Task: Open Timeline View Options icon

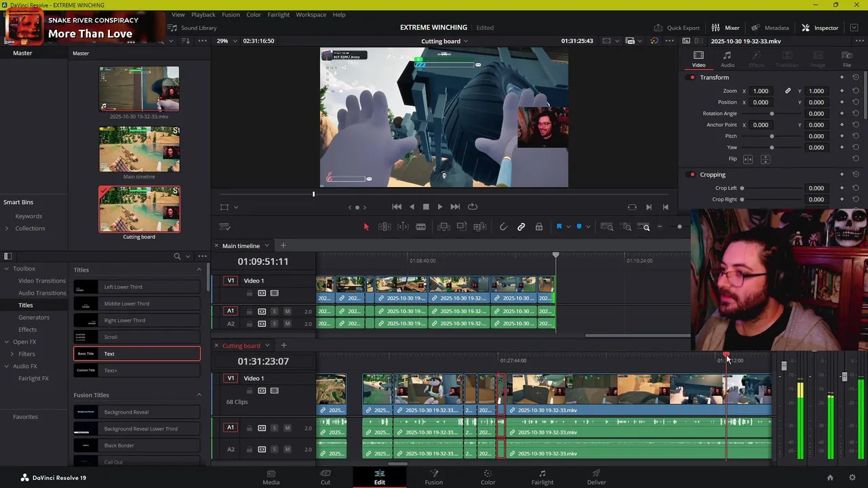Action: [x=225, y=227]
